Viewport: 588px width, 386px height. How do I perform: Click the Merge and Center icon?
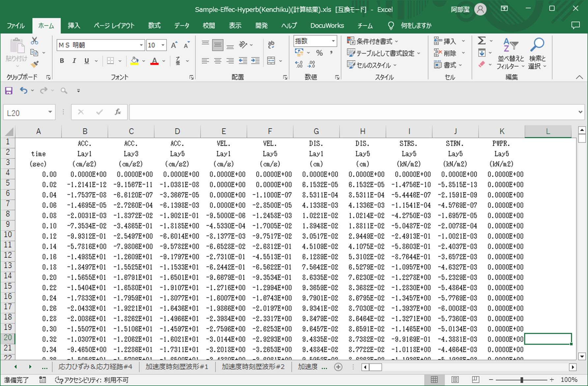click(x=271, y=61)
